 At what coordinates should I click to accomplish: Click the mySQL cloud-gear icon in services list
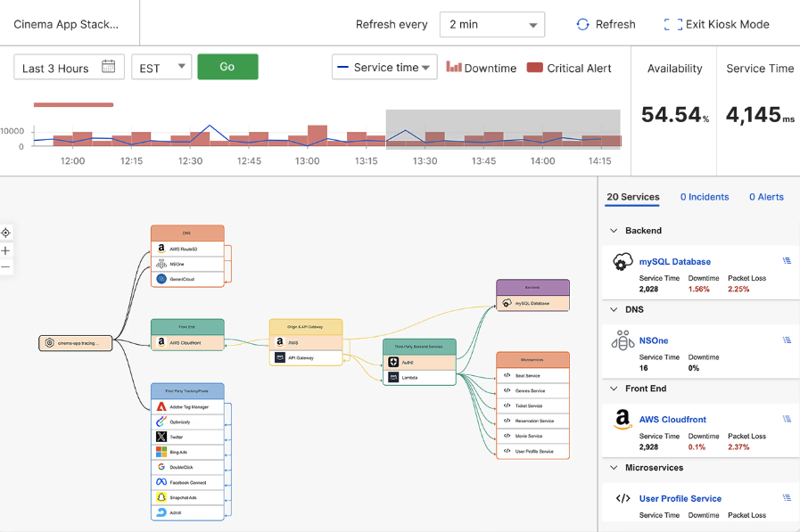pos(623,262)
